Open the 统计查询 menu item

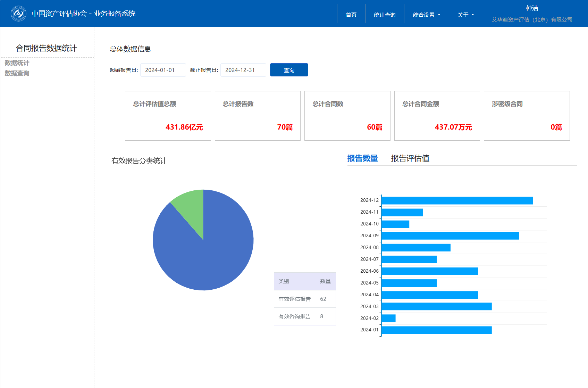[x=385, y=15]
